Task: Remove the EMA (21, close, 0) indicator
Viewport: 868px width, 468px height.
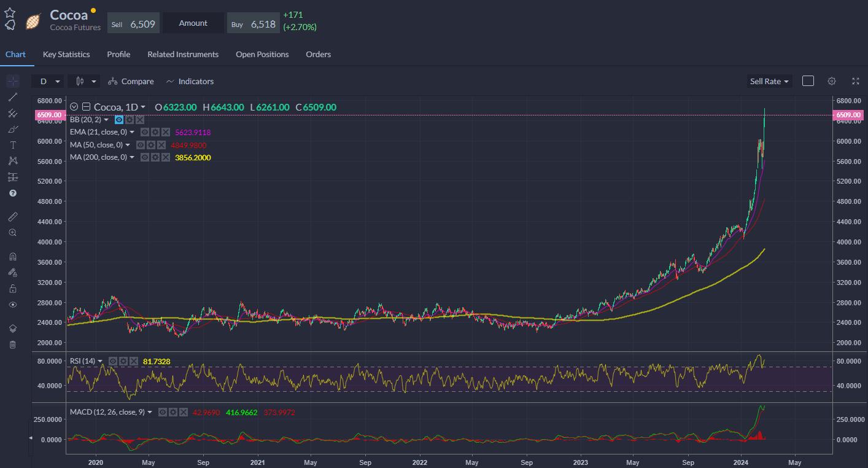Action: 165,132
